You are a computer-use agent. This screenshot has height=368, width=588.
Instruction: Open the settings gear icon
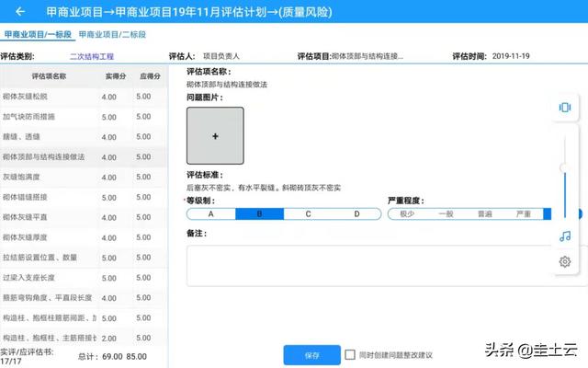click(564, 261)
